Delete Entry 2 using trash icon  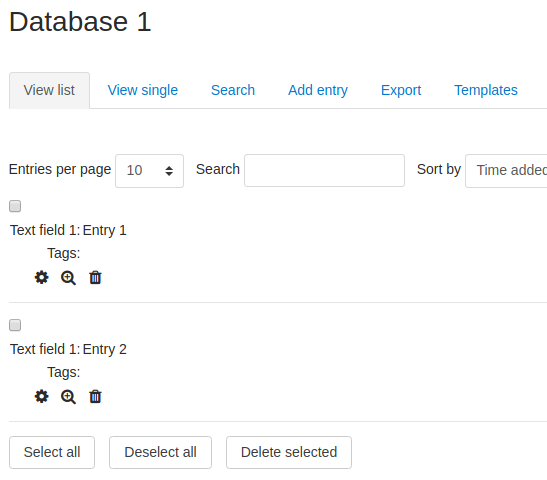(x=95, y=397)
